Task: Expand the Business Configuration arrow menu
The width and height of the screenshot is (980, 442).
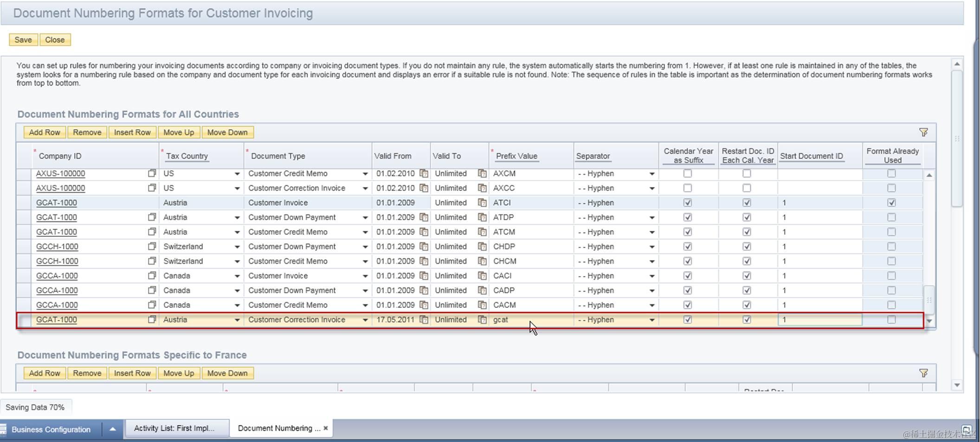Action: (112, 429)
